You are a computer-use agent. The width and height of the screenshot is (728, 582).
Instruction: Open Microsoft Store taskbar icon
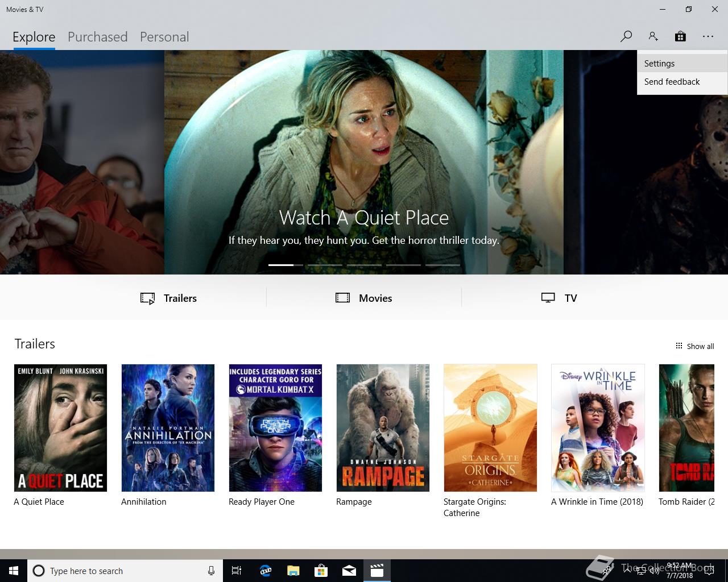click(x=321, y=571)
